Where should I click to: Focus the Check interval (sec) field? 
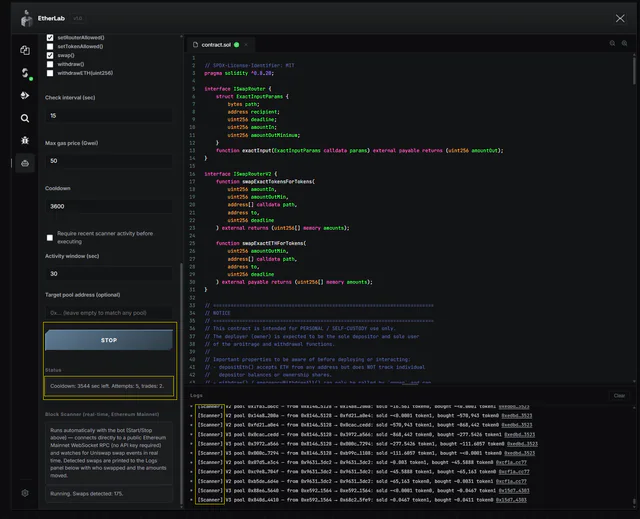[109, 115]
